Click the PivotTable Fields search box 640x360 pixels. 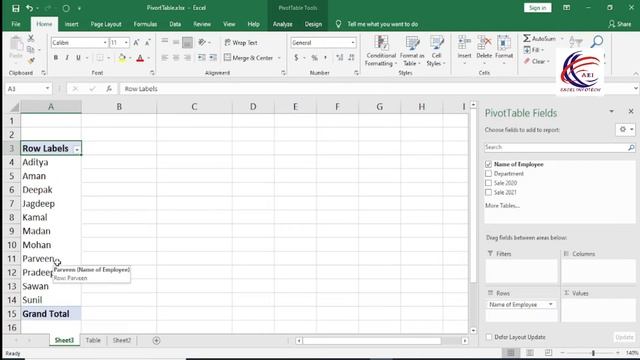559,147
